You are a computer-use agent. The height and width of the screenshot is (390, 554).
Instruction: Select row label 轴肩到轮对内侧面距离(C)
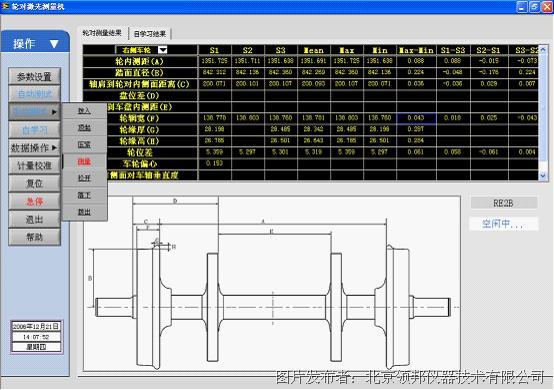tap(140, 84)
